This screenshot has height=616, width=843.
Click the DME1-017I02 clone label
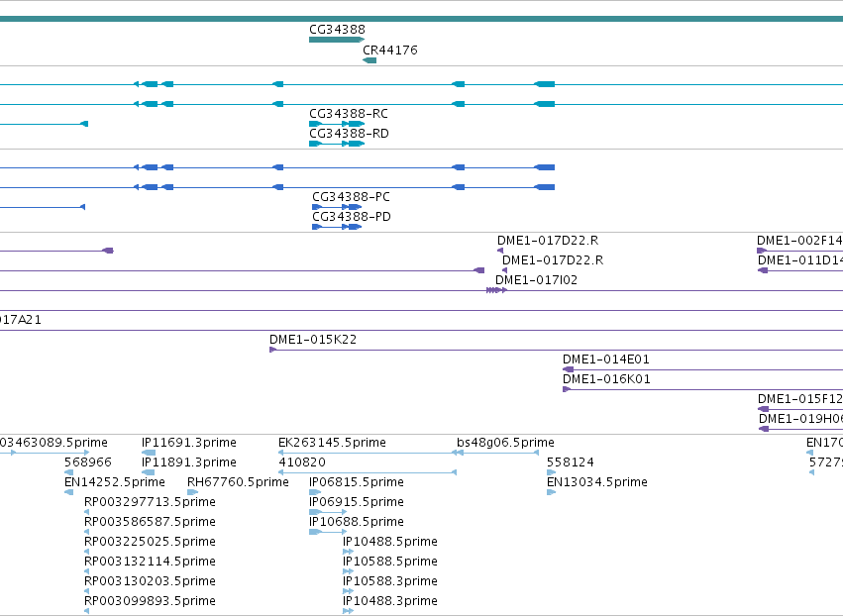pos(536,280)
